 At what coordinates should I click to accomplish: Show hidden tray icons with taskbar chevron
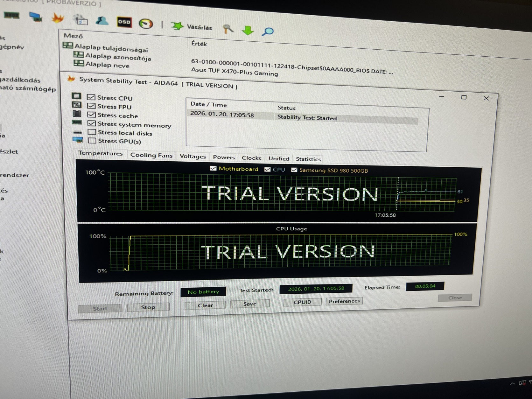(512, 383)
